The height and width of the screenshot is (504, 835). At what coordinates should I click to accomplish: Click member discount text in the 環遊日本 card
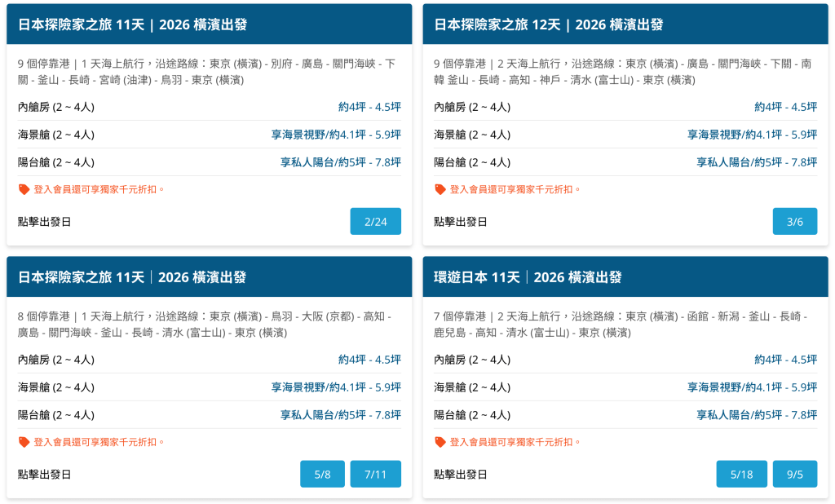(515, 442)
